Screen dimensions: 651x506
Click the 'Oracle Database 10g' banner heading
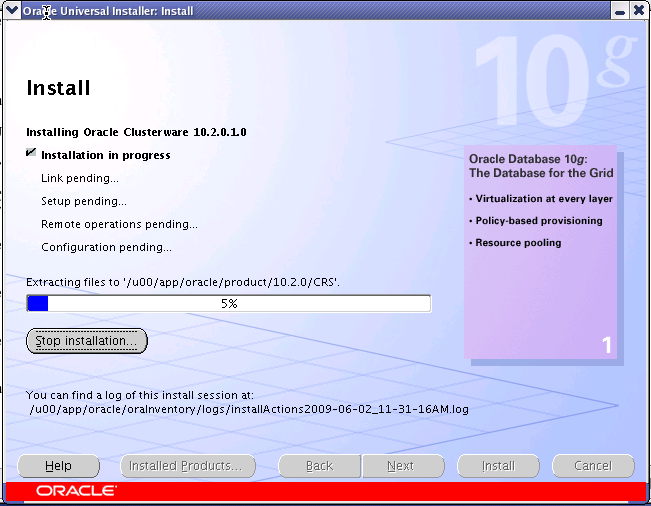click(541, 166)
